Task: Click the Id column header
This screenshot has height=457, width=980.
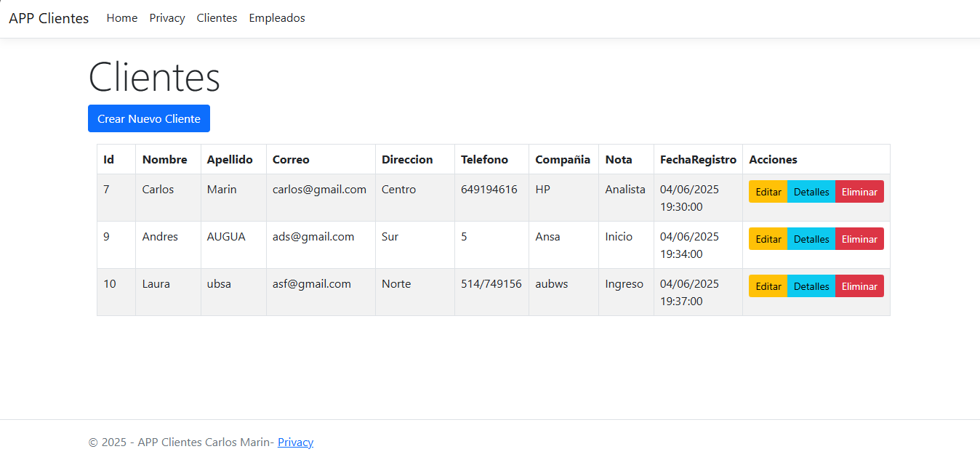Action: click(106, 159)
